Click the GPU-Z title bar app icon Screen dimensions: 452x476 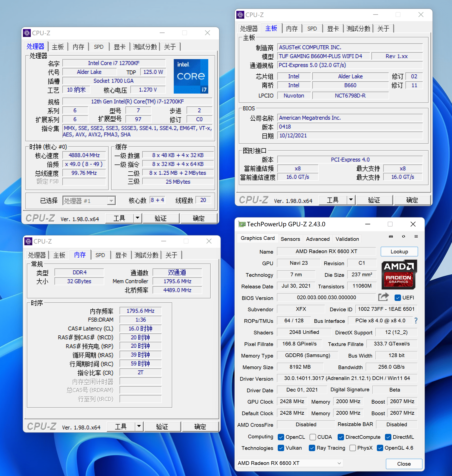[242, 224]
